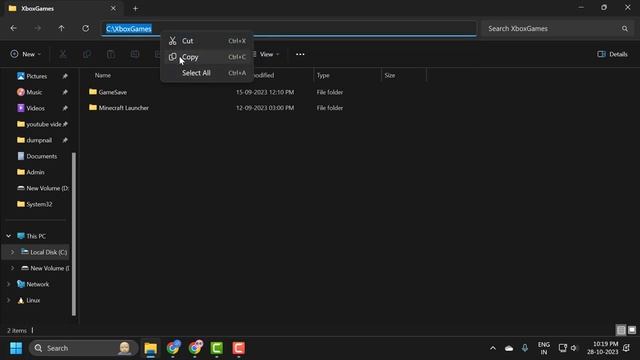Toggle the Details pane
Viewport: 640px width, 360px height.
pos(612,54)
